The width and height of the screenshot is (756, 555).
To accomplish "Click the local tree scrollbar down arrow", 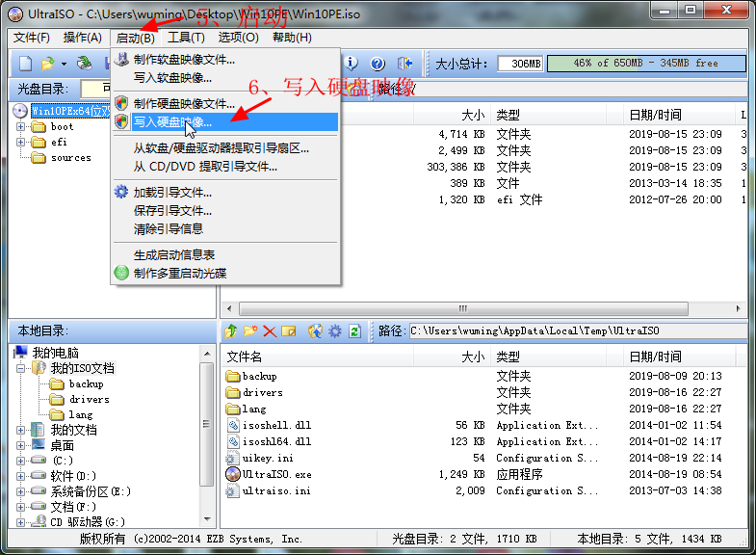I will [x=207, y=519].
